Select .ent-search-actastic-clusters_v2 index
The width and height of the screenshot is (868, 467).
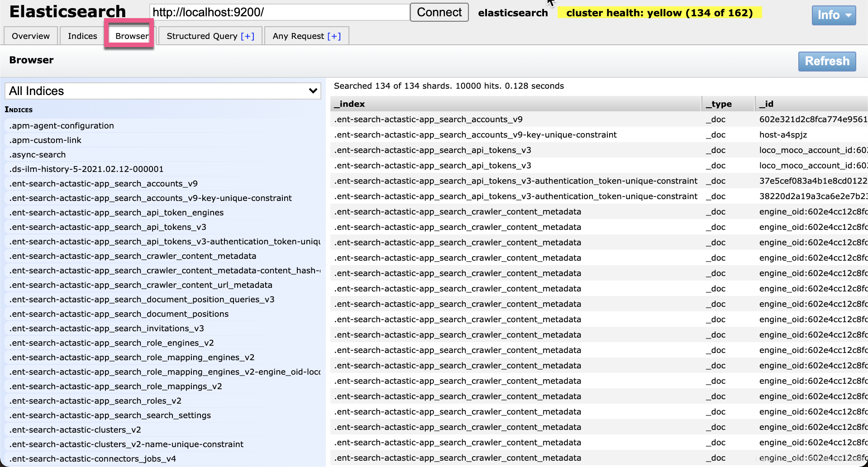(163, 430)
